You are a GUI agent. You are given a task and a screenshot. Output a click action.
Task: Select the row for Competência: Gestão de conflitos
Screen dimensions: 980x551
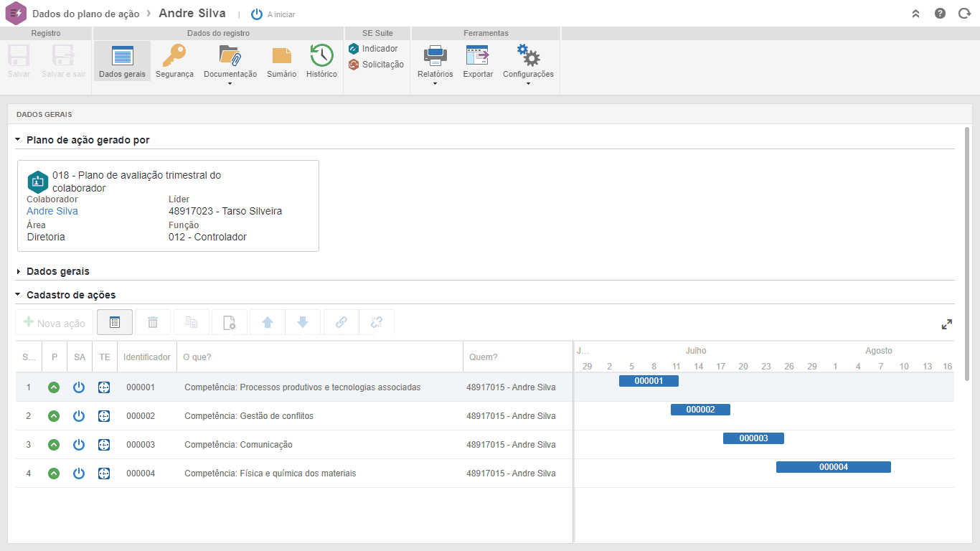pos(248,416)
